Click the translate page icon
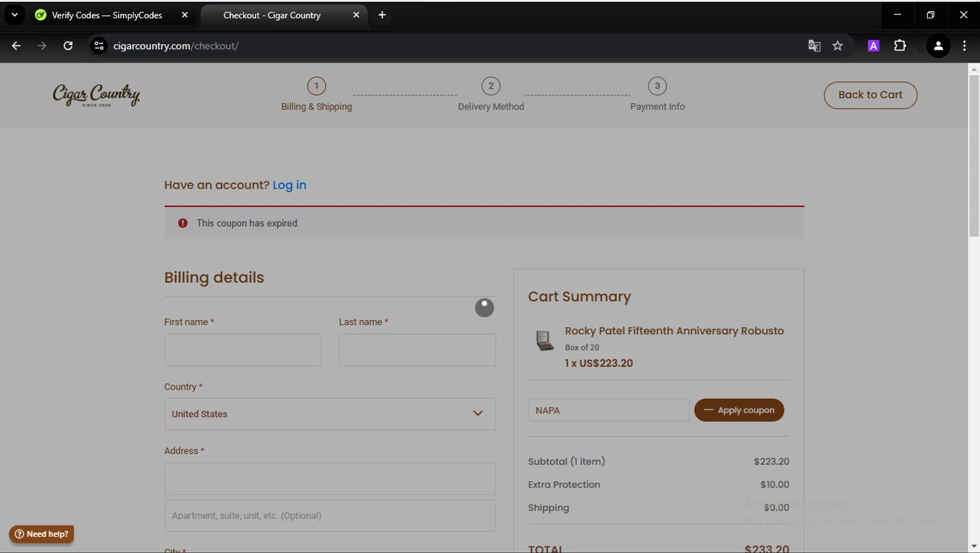This screenshot has height=553, width=980. (x=814, y=46)
